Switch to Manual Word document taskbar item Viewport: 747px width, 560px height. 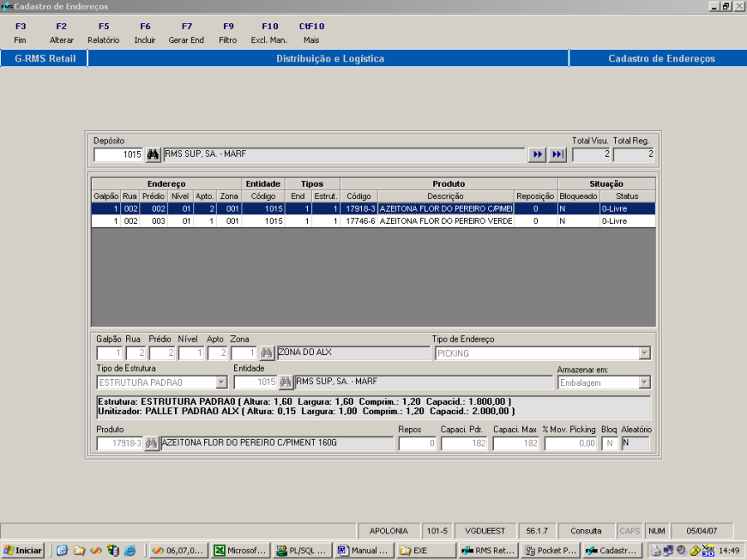(x=364, y=551)
